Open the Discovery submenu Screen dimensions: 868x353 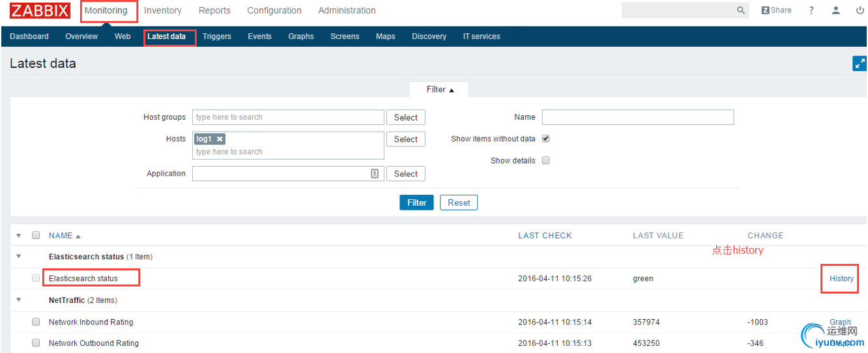[429, 36]
